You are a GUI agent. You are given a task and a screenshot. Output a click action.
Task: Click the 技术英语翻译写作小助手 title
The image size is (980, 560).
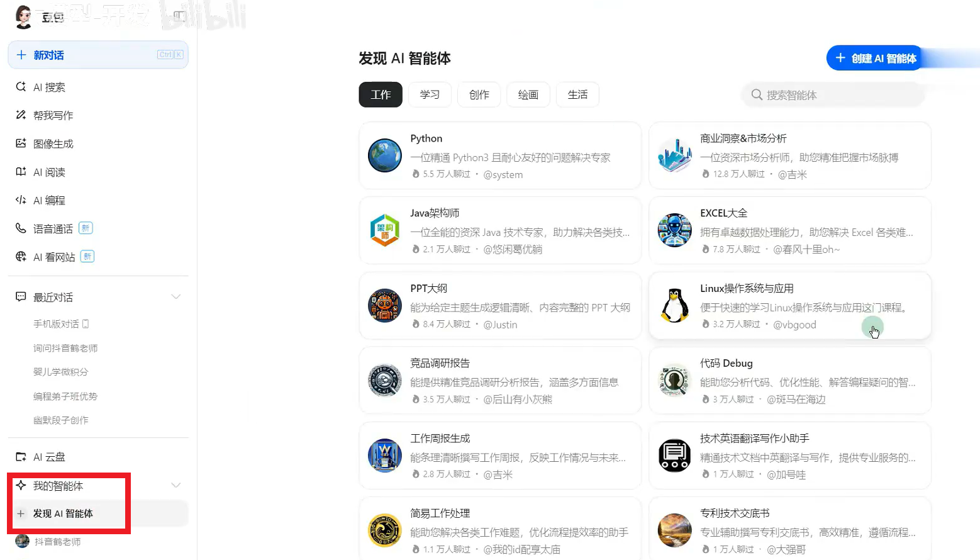click(x=754, y=438)
